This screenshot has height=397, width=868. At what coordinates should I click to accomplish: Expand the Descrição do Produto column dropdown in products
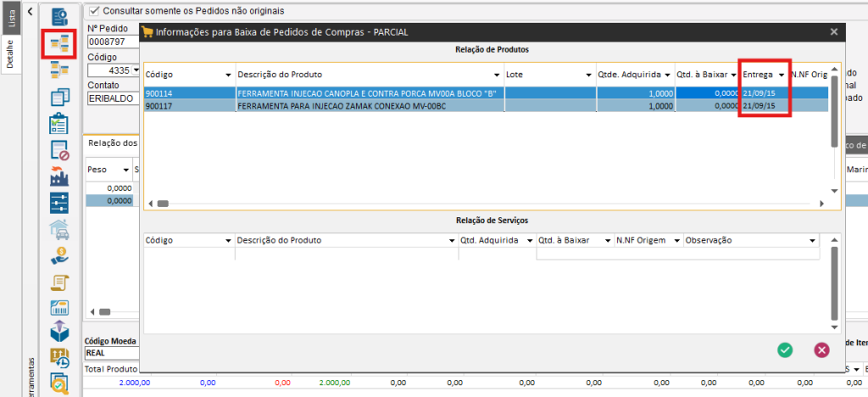tap(497, 75)
